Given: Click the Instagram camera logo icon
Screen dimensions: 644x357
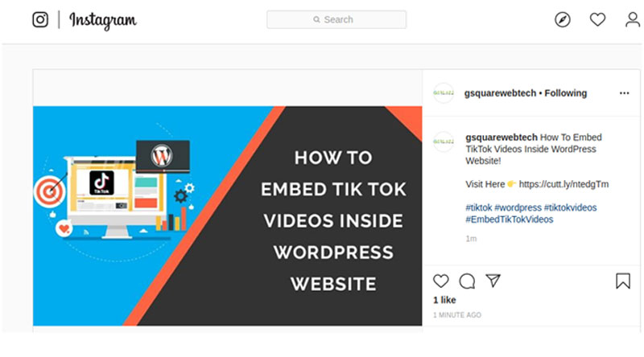Looking at the screenshot, I should point(40,19).
